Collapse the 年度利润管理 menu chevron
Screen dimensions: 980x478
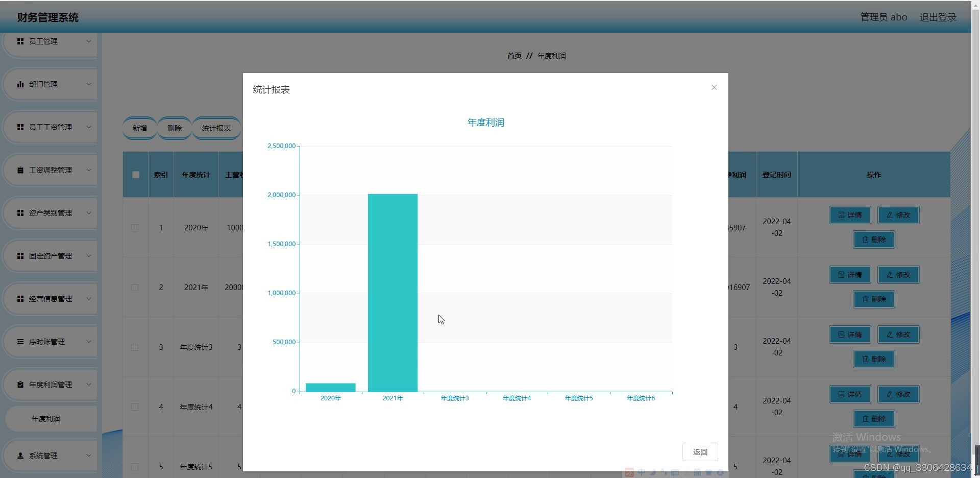click(89, 385)
